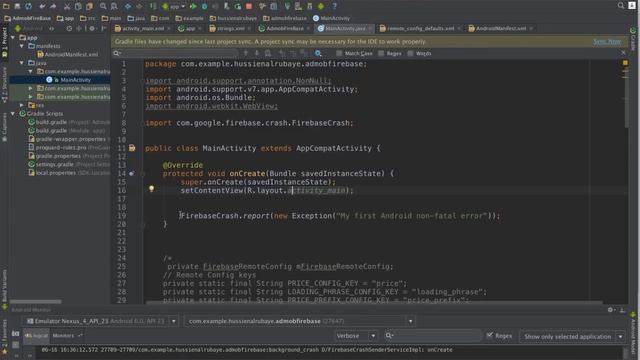Click the hussienalrubaye breadcrumb
Viewport: 640px width, 360px height.
point(233,18)
